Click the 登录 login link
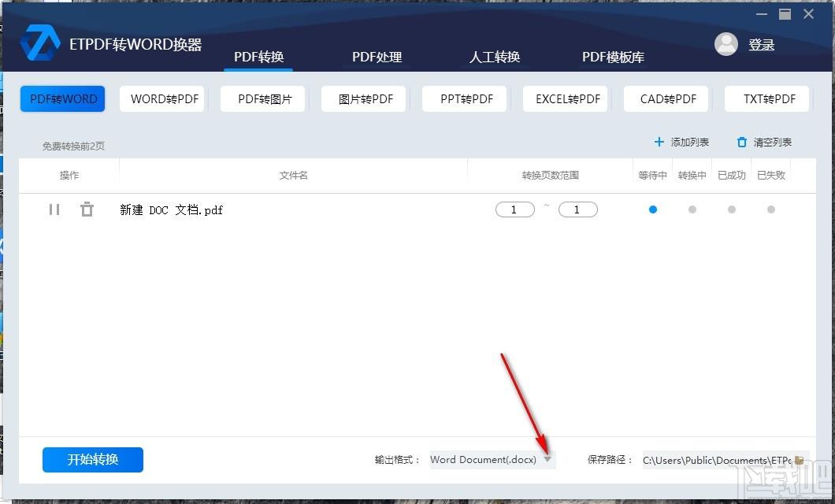This screenshot has height=504, width=835. coord(761,45)
